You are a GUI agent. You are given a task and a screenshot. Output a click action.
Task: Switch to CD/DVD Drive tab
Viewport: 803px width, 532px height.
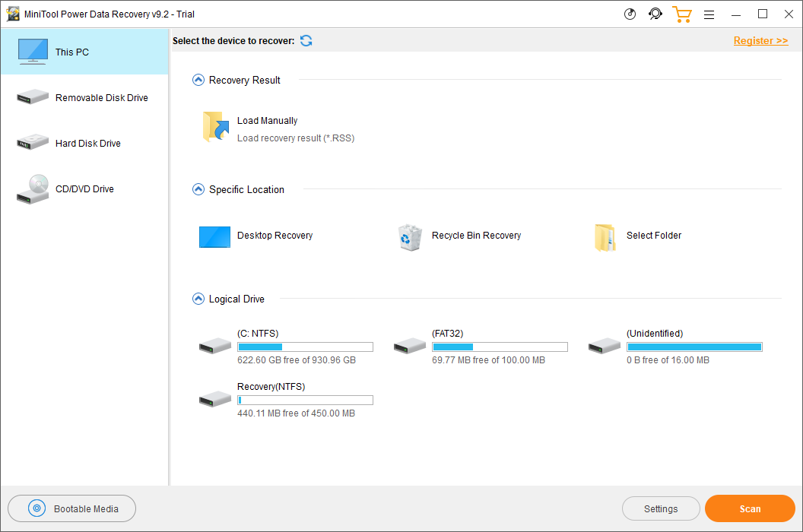click(84, 189)
